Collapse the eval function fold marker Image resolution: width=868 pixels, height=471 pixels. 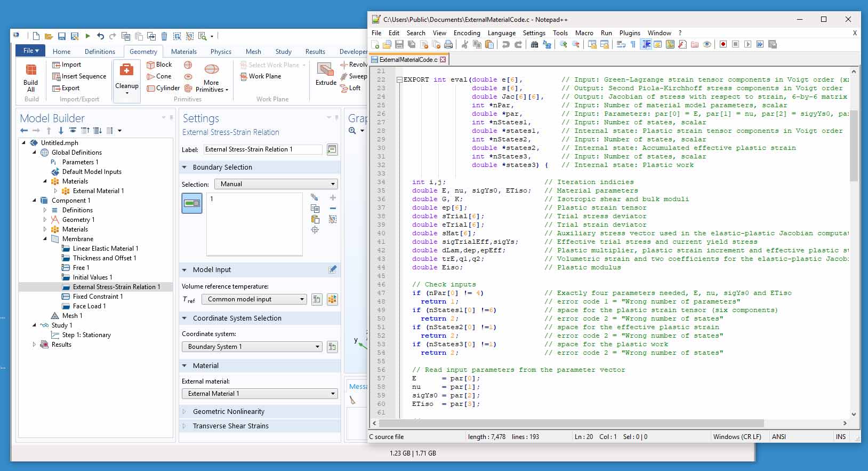point(399,79)
